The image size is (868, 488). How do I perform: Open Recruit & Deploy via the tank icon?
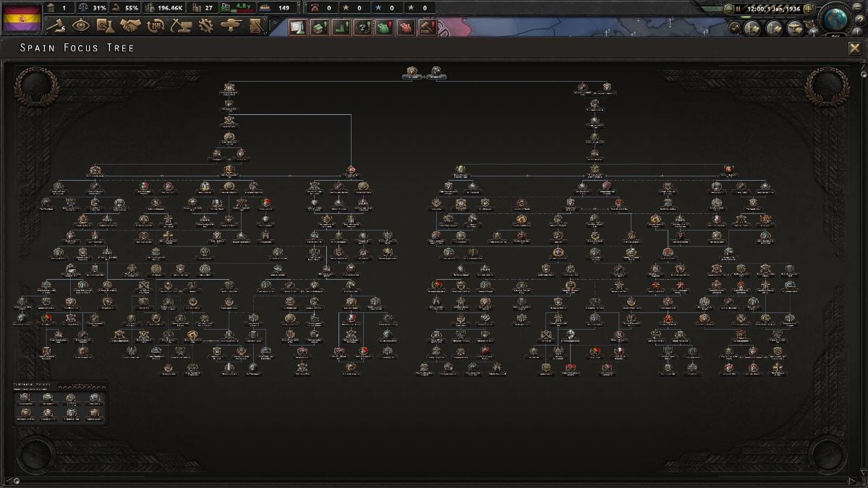tap(231, 27)
